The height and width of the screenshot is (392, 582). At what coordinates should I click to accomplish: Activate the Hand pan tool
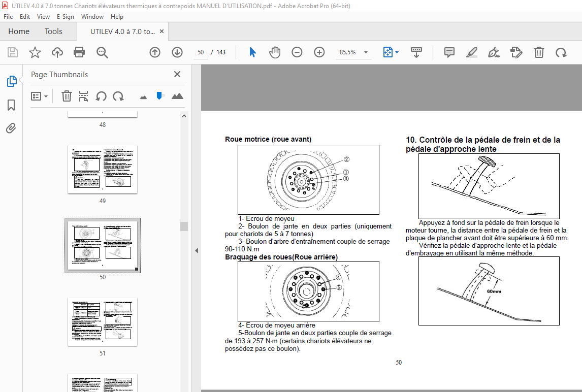[275, 52]
